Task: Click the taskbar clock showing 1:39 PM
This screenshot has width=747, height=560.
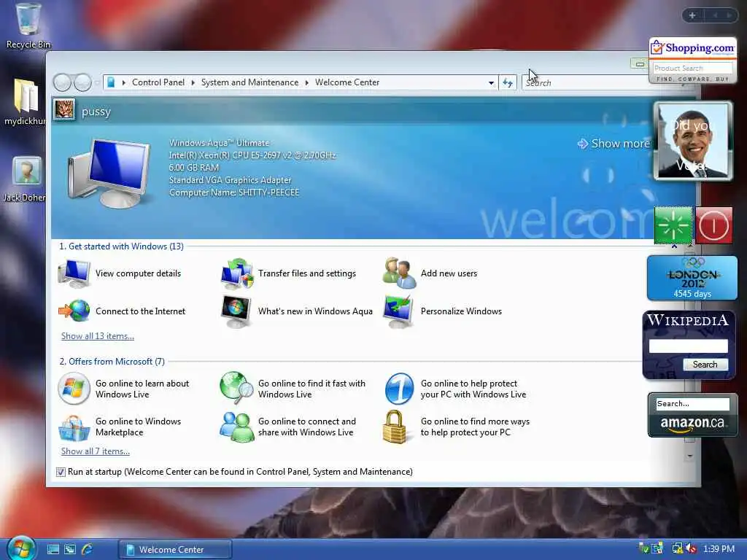Action: (719, 549)
